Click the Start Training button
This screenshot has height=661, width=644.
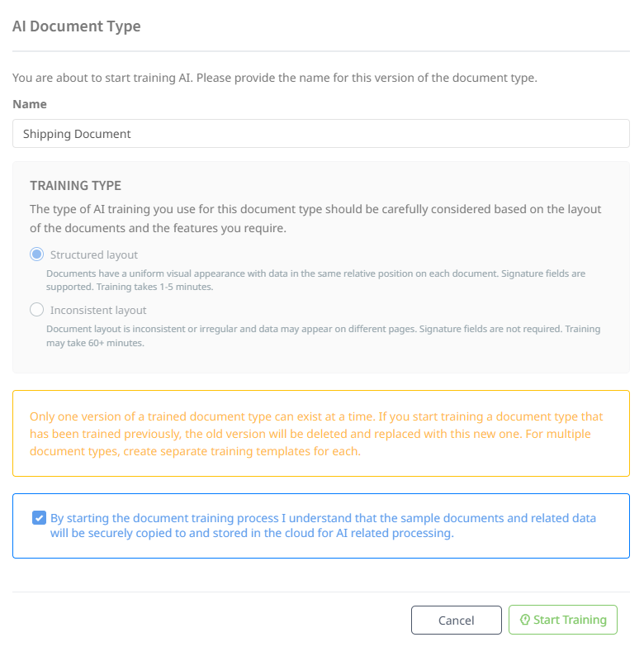(563, 620)
